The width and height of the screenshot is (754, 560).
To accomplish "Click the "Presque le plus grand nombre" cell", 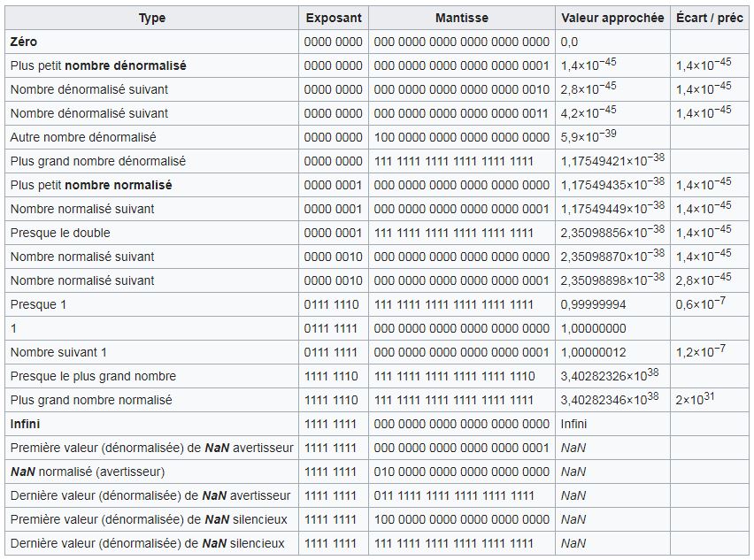I will pyautogui.click(x=93, y=376).
